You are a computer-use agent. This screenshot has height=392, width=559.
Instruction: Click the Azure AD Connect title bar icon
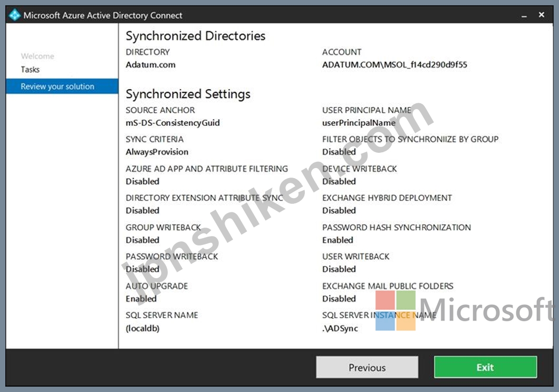(x=15, y=15)
